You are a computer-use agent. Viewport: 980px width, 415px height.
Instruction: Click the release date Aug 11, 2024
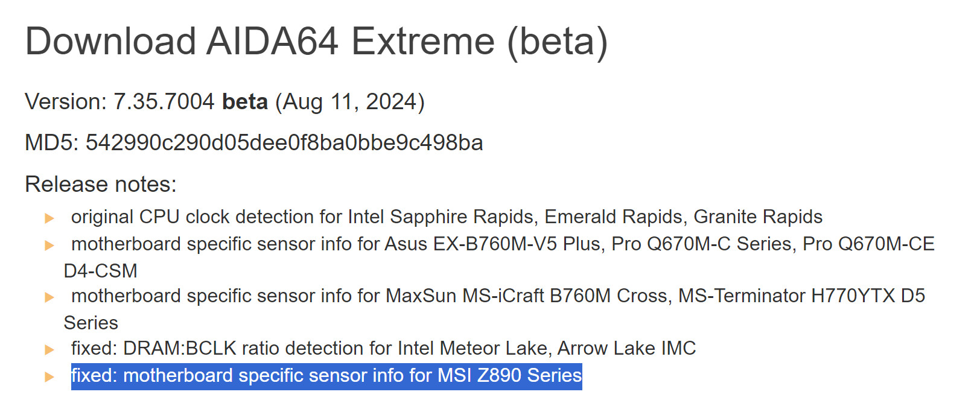click(350, 102)
